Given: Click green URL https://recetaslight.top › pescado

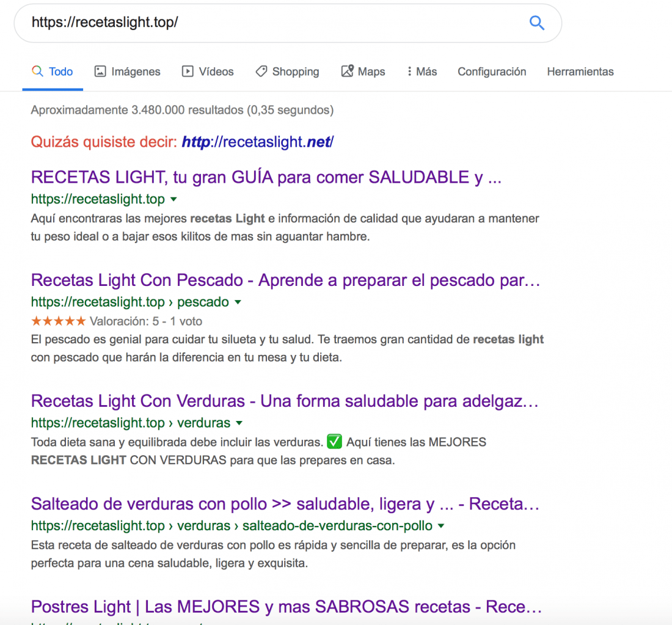Looking at the screenshot, I should pos(130,302).
